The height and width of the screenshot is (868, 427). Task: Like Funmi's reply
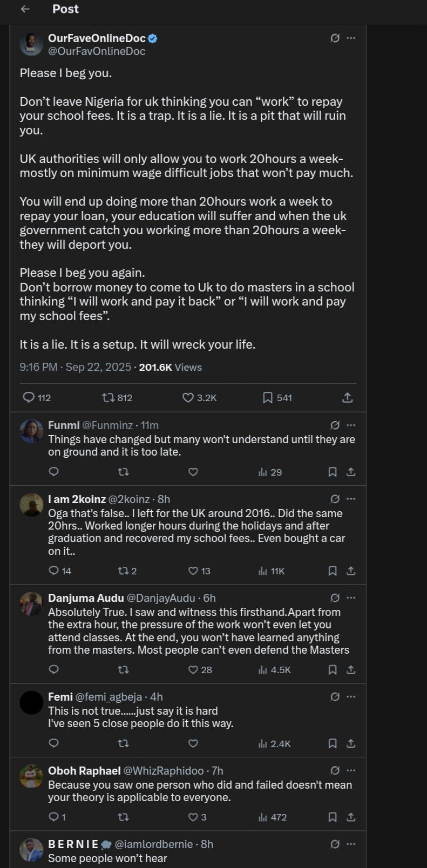193,472
